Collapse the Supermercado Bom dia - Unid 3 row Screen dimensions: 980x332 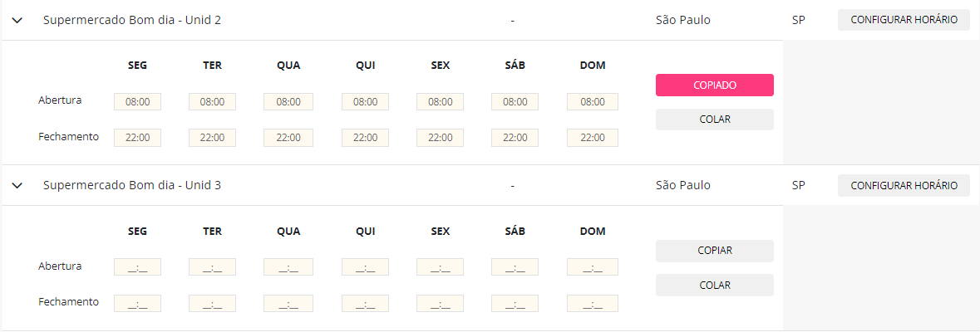[x=17, y=185]
